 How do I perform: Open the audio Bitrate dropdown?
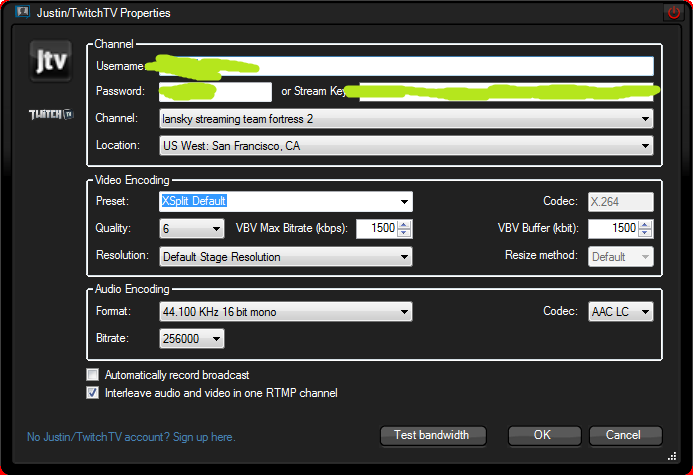[191, 338]
